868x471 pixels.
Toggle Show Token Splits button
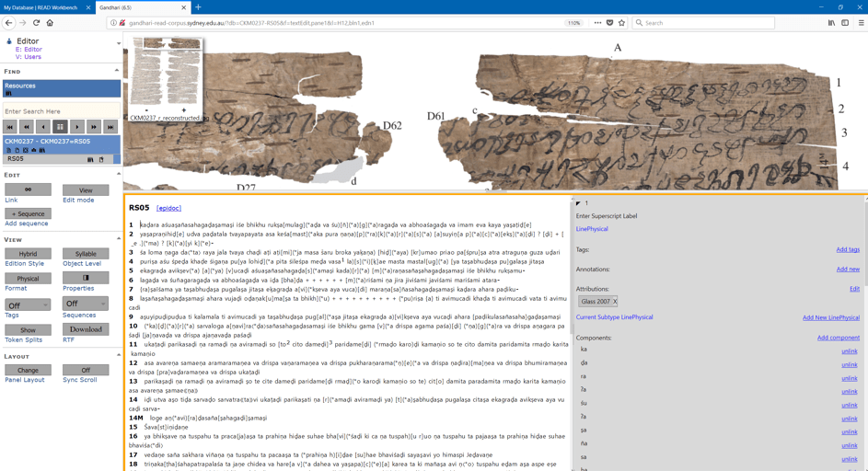(x=28, y=329)
